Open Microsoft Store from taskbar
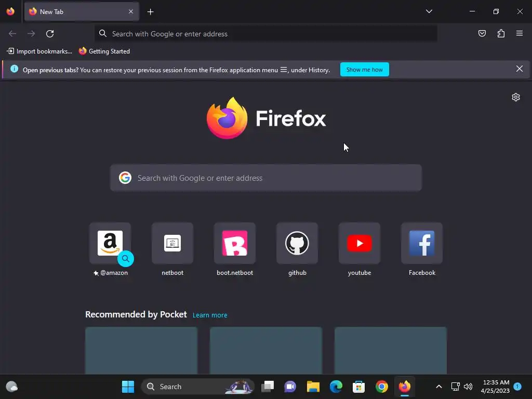 point(358,387)
